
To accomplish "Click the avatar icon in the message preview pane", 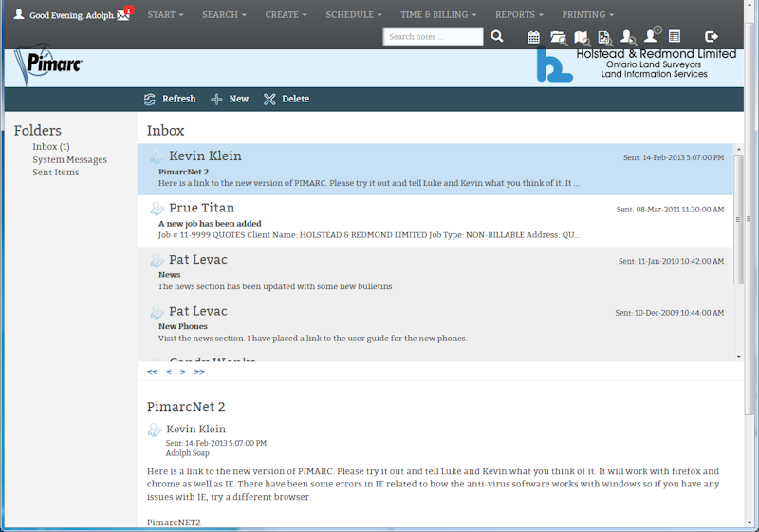I will tap(155, 430).
